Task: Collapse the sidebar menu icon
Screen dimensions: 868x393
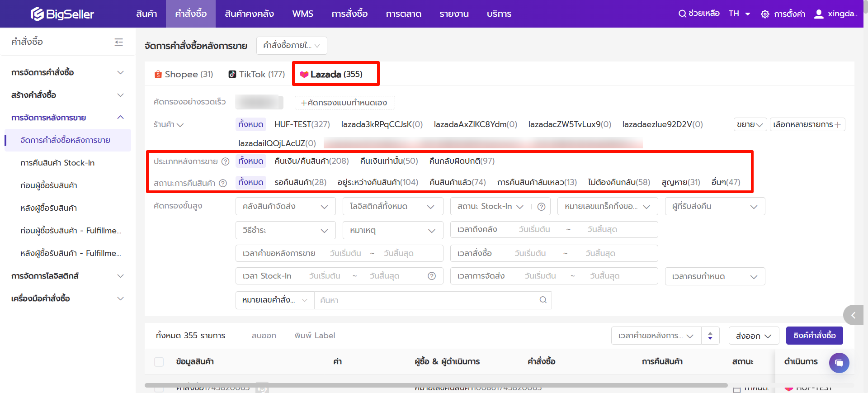Action: coord(119,42)
